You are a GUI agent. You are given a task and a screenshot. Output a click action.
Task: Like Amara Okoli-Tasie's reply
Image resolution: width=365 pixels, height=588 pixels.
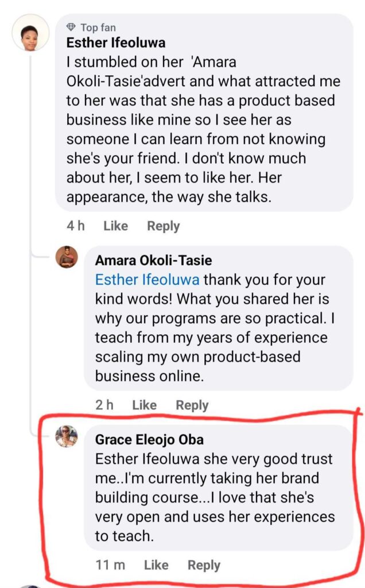(144, 405)
